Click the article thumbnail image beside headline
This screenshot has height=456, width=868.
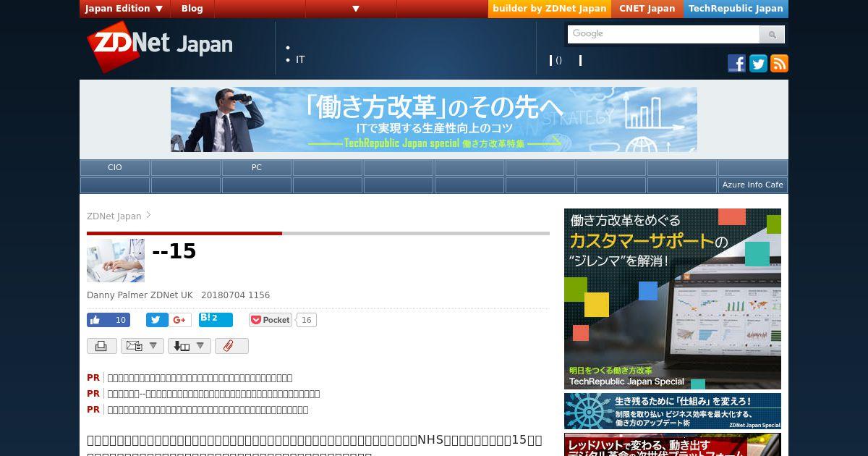click(x=116, y=261)
